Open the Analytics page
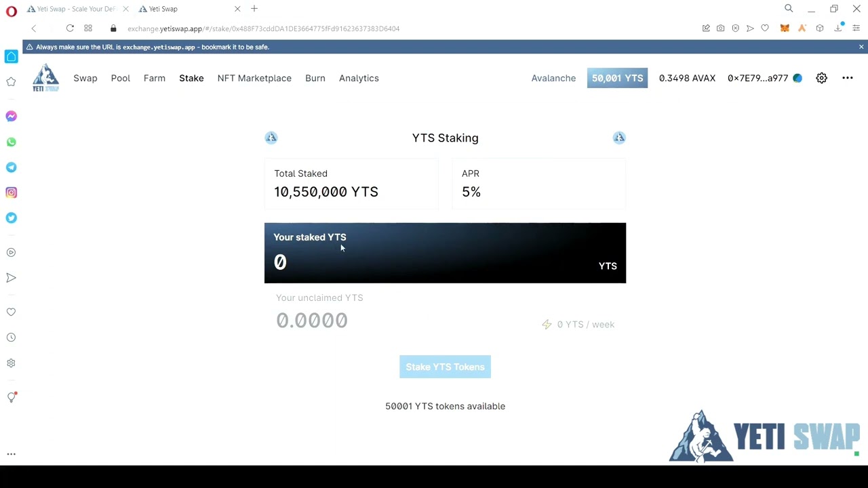This screenshot has height=488, width=868. pyautogui.click(x=359, y=78)
